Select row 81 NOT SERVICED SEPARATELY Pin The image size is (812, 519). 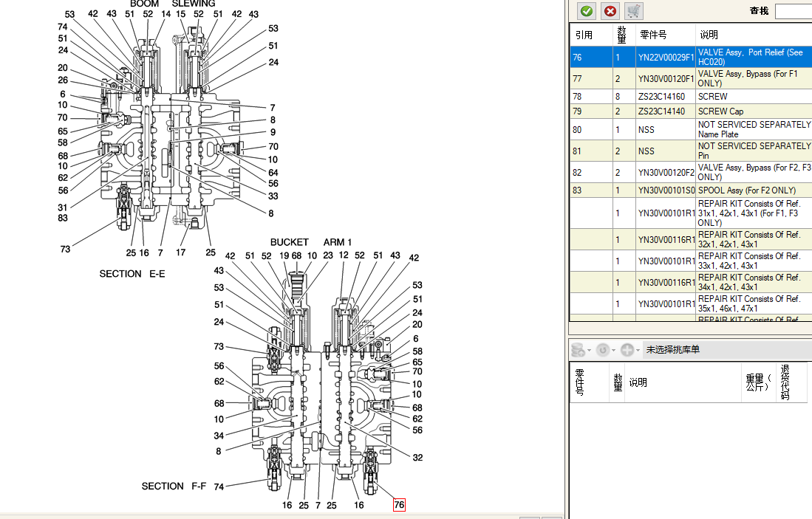(x=691, y=151)
